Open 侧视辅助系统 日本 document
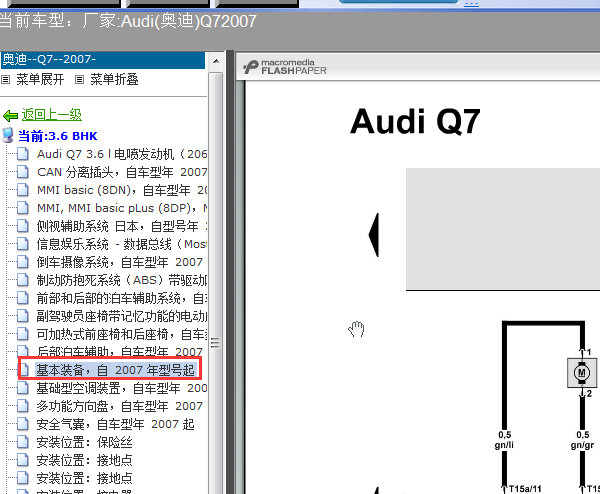 tap(122, 226)
